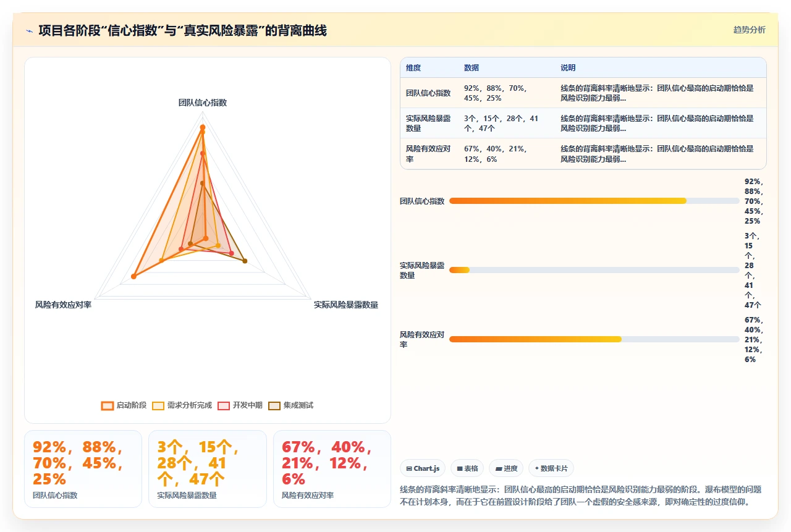The width and height of the screenshot is (791, 532).
Task: Click the 趋势分析 label in the header
Action: pyautogui.click(x=749, y=30)
